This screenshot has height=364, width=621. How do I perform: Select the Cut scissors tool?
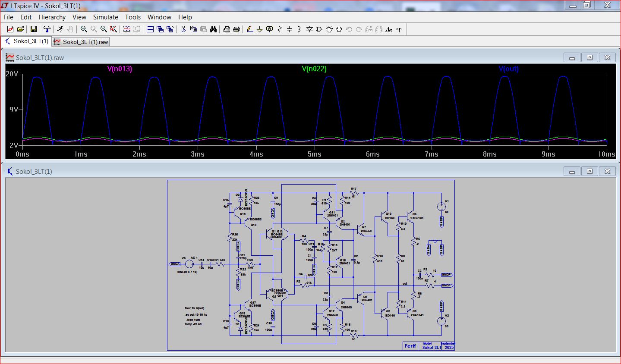183,29
